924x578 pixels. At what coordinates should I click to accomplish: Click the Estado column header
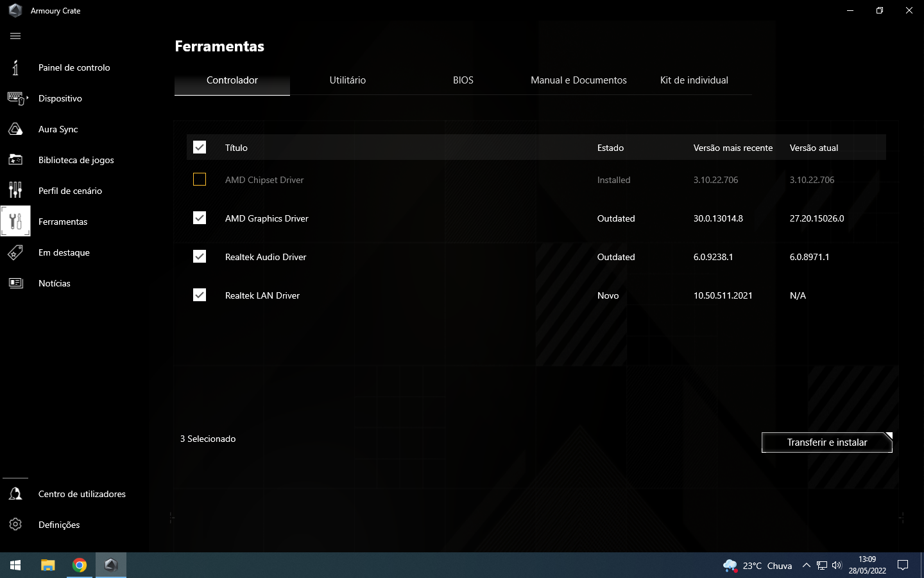click(x=611, y=148)
